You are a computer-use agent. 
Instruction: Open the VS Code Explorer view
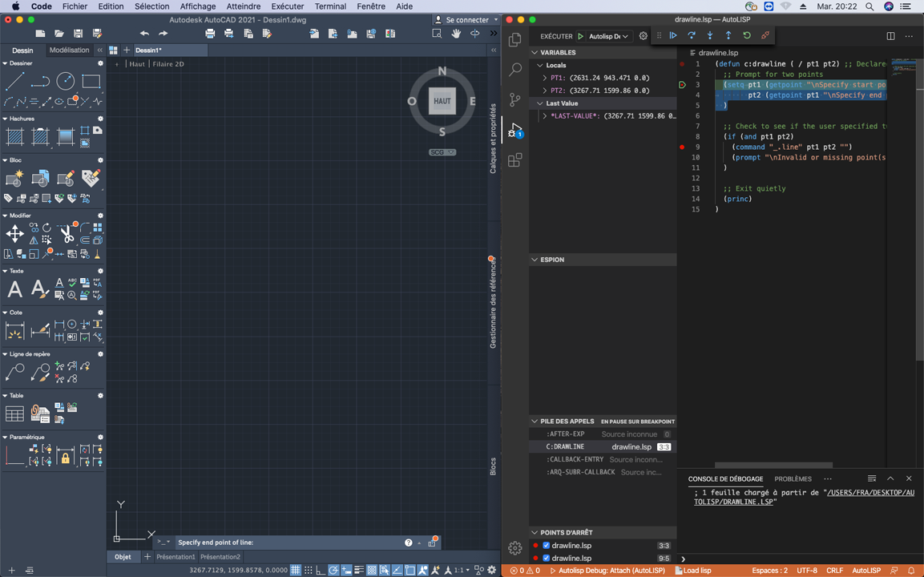point(515,39)
